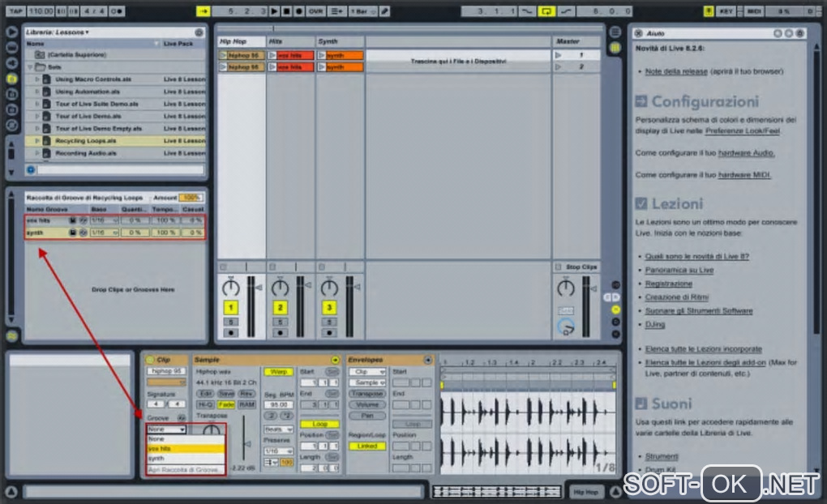Select the Synth track header

pos(341,41)
